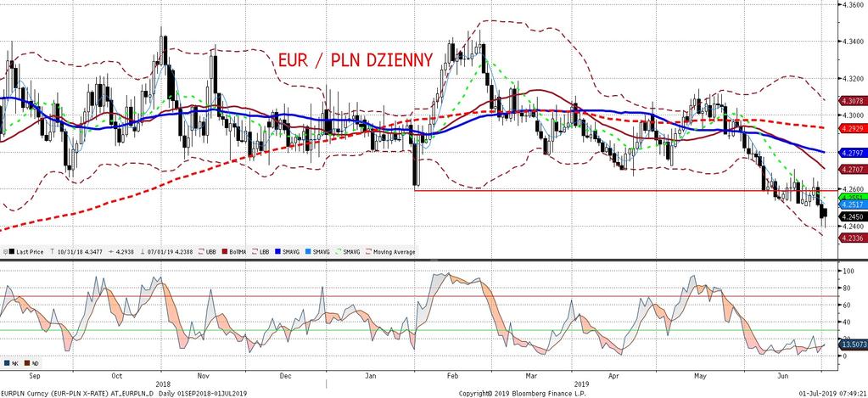Click the 01-Jul-2019 07:49:21 timestamp
868x398 pixels.
[x=832, y=393]
